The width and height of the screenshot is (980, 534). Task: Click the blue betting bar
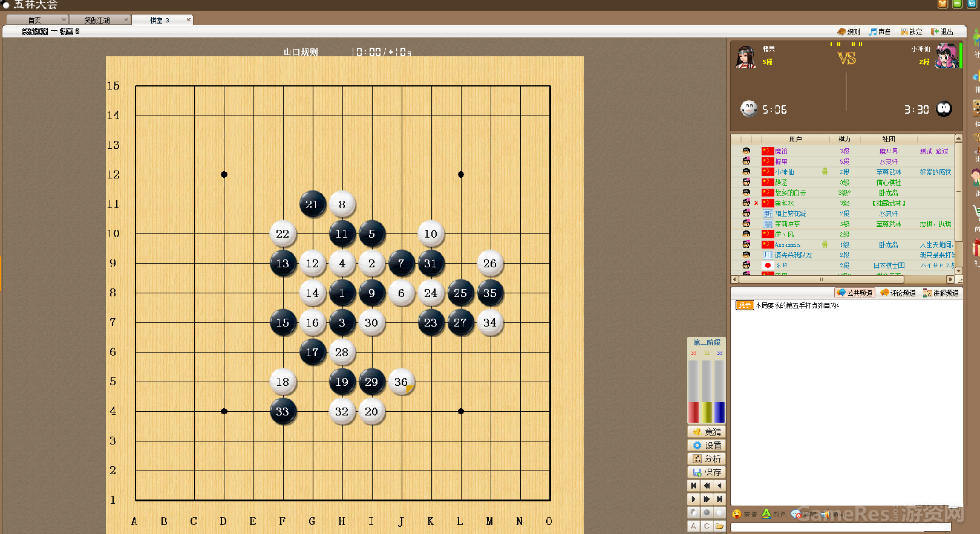click(719, 392)
